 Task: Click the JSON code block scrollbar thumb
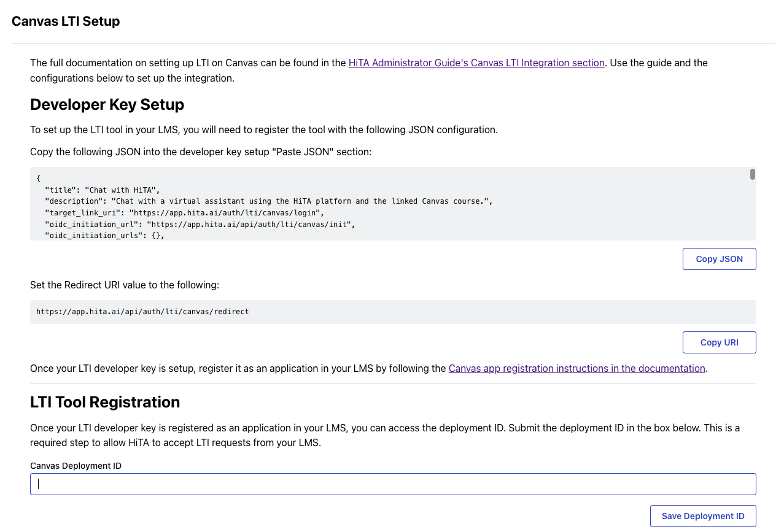pyautogui.click(x=753, y=174)
